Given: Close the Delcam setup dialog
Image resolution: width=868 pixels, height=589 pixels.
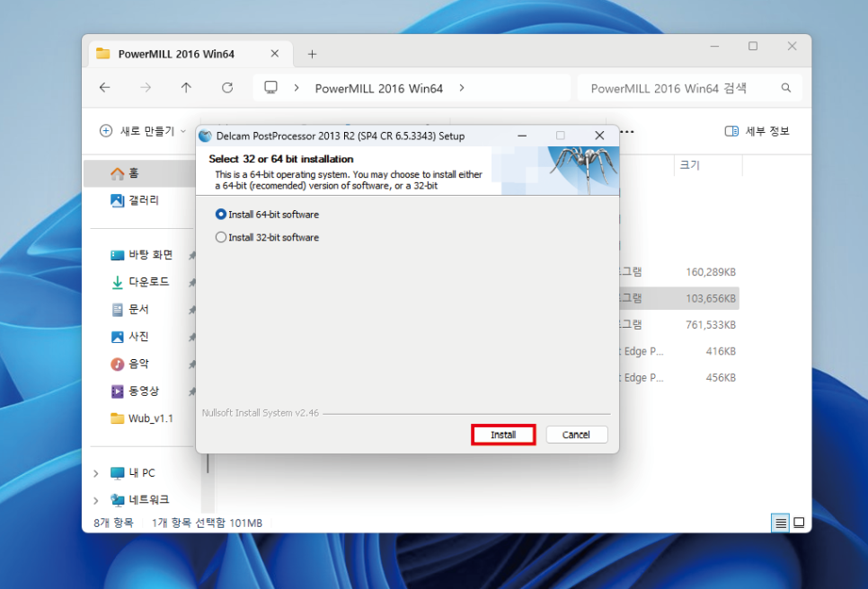Looking at the screenshot, I should click(599, 136).
